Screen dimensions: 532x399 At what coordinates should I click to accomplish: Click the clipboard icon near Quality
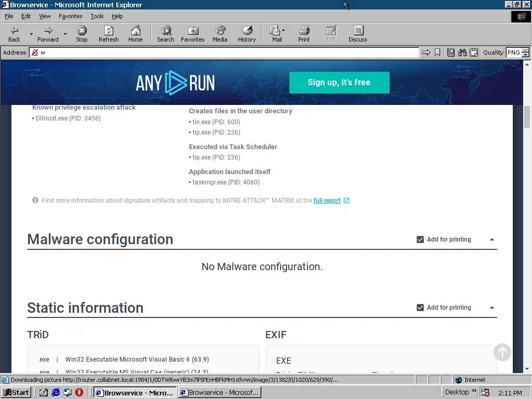click(474, 52)
